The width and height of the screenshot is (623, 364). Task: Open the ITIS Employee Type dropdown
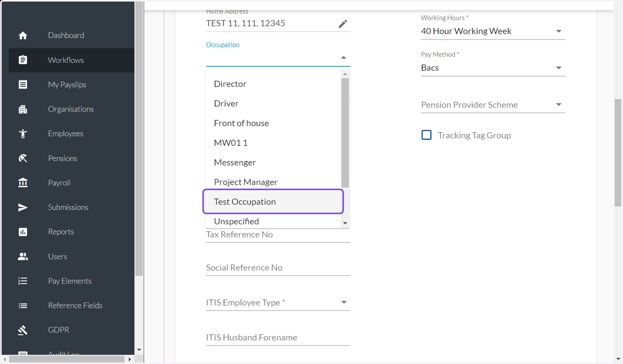tap(278, 303)
